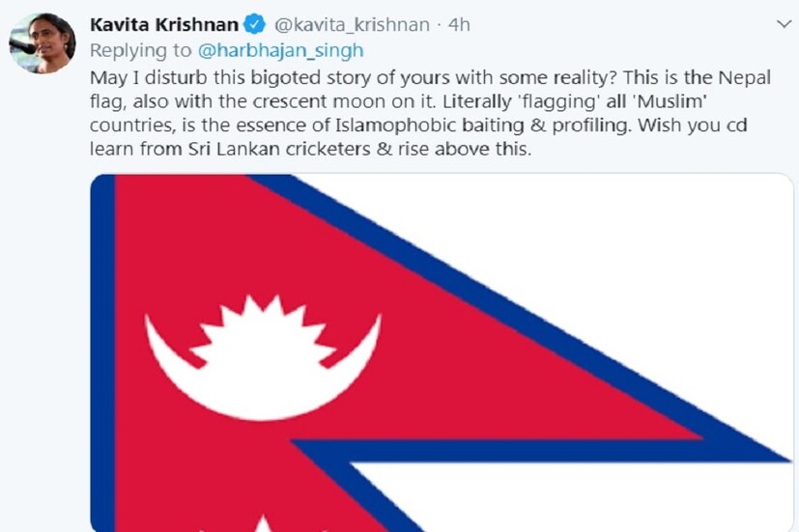Open the tweet options dropdown arrow
This screenshot has width=799, height=532.
(784, 25)
